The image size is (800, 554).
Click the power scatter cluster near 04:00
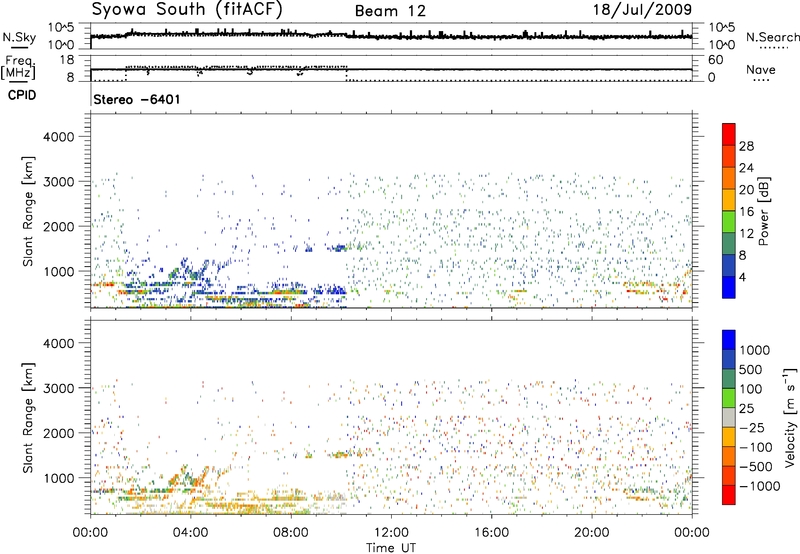[x=191, y=268]
